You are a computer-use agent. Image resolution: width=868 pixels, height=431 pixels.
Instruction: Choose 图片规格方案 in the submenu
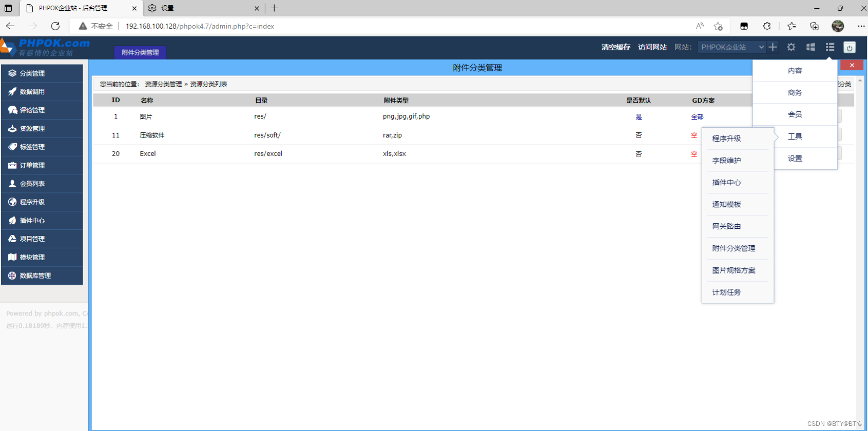pyautogui.click(x=738, y=270)
